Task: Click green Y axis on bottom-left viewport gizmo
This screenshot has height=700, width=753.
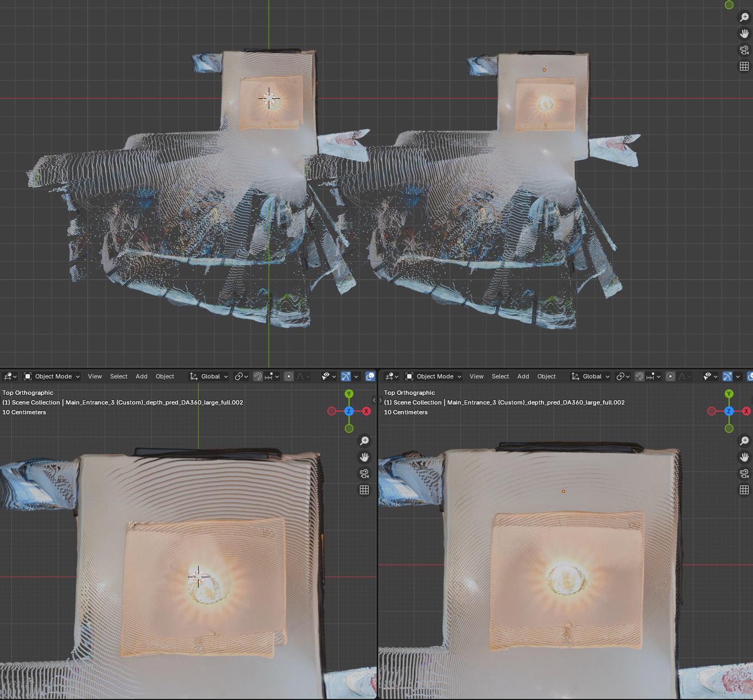Action: pyautogui.click(x=349, y=394)
